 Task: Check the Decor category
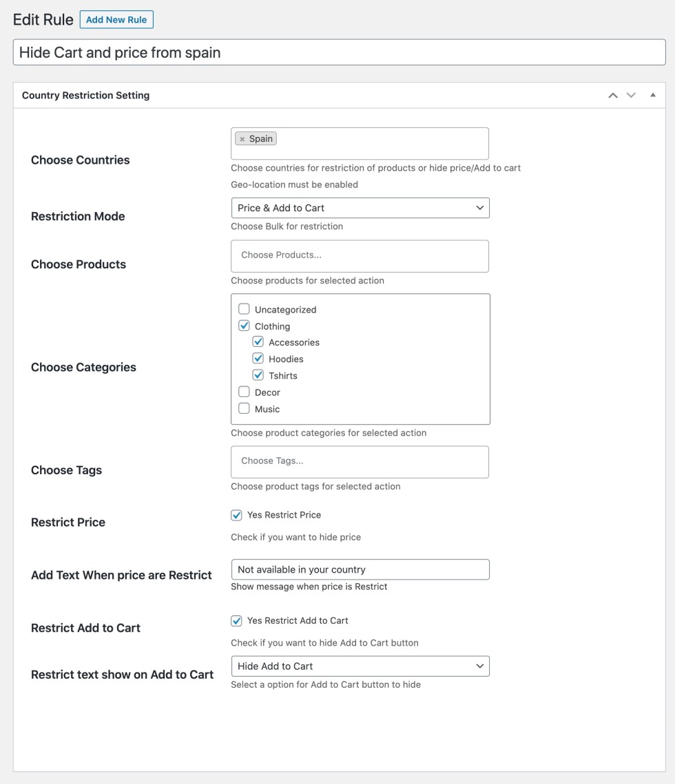coord(244,392)
